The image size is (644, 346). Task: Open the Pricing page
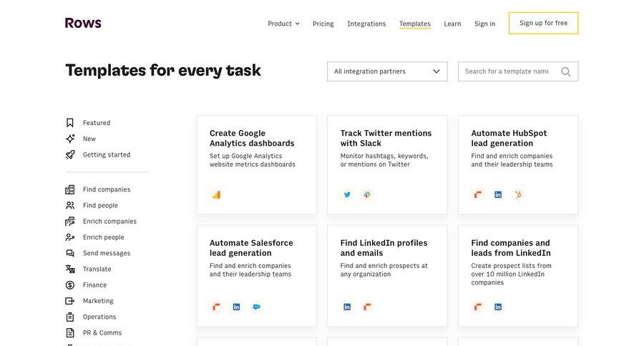[x=323, y=24]
